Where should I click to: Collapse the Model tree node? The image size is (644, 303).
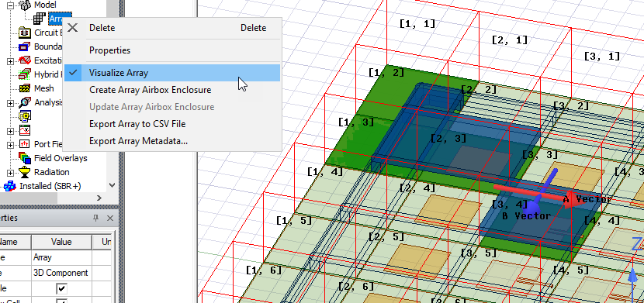11,5
